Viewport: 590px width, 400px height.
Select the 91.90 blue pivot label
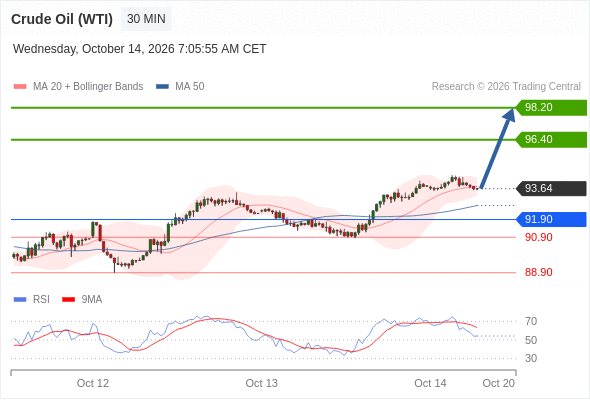coord(551,219)
